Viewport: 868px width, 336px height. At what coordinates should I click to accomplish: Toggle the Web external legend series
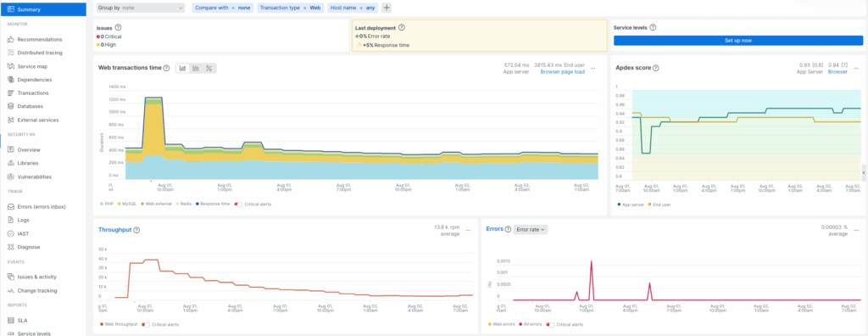pyautogui.click(x=157, y=204)
